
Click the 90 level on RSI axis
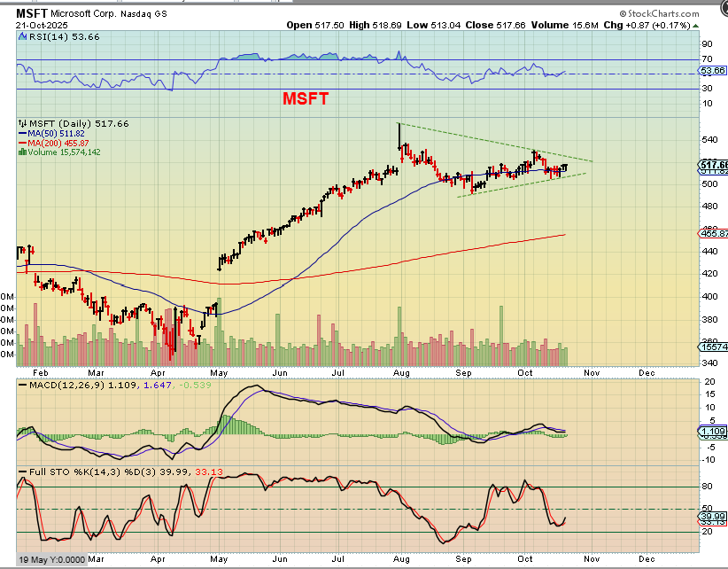707,44
